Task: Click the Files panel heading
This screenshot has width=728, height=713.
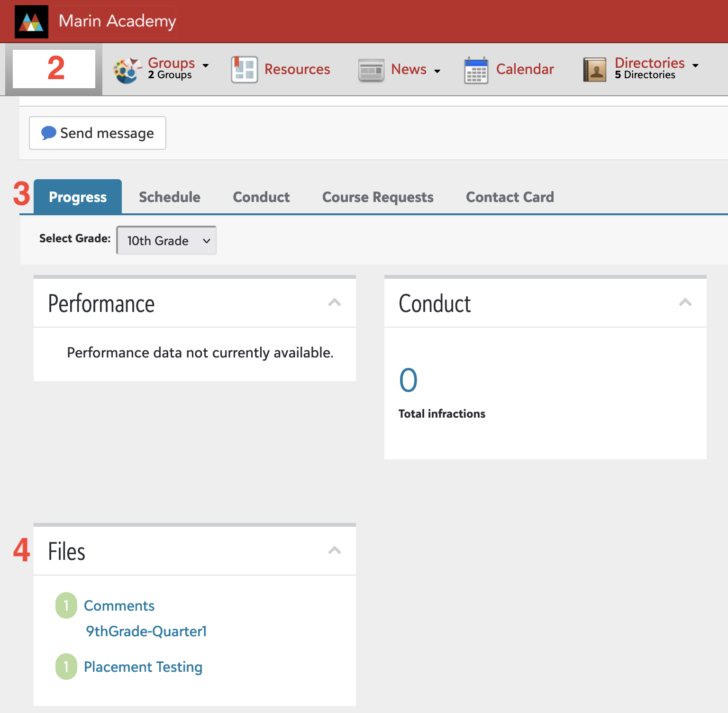Action: pyautogui.click(x=67, y=551)
